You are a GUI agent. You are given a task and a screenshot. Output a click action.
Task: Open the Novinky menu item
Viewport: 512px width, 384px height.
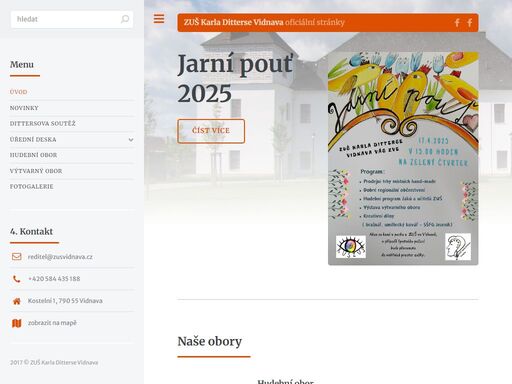[x=24, y=108]
